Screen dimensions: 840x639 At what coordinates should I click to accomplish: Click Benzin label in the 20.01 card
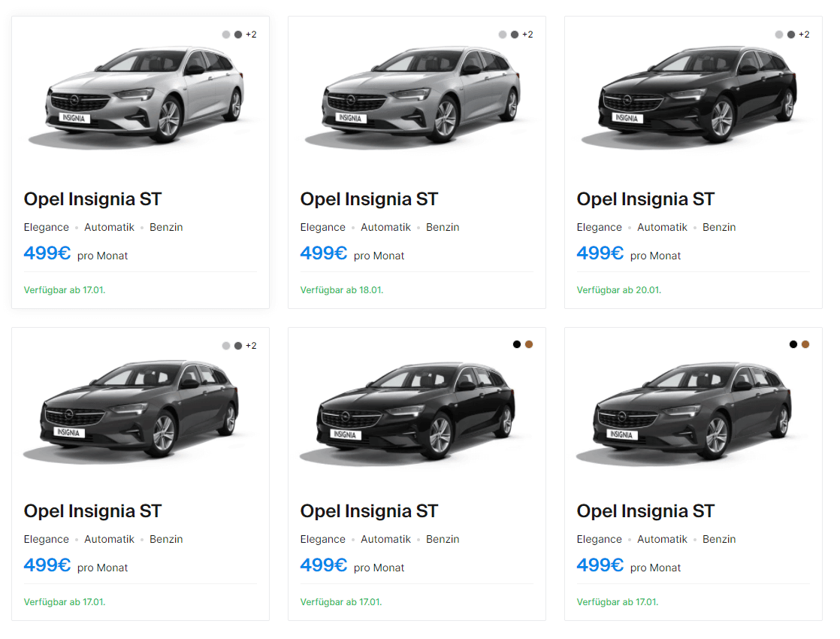719,227
